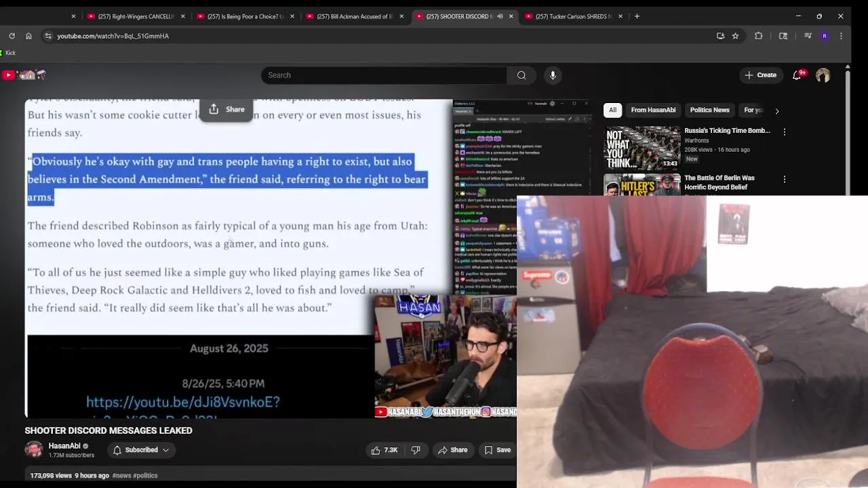Open Russia's Ticking Time Bomb thumbnail
The height and width of the screenshot is (488, 868).
pyautogui.click(x=642, y=147)
